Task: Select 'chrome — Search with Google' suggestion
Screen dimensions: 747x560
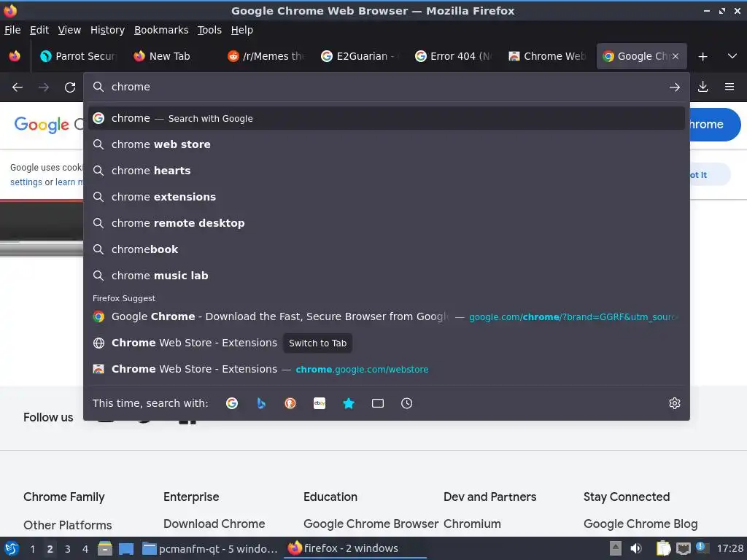Action: (x=387, y=118)
